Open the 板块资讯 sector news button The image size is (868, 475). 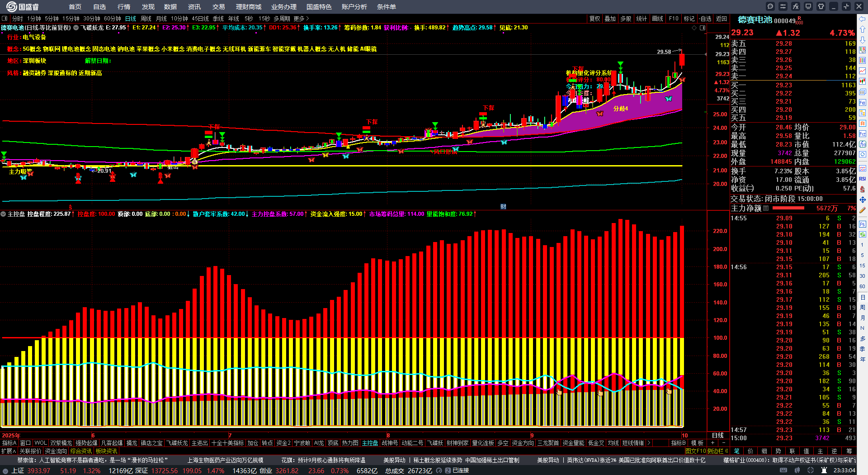106,451
